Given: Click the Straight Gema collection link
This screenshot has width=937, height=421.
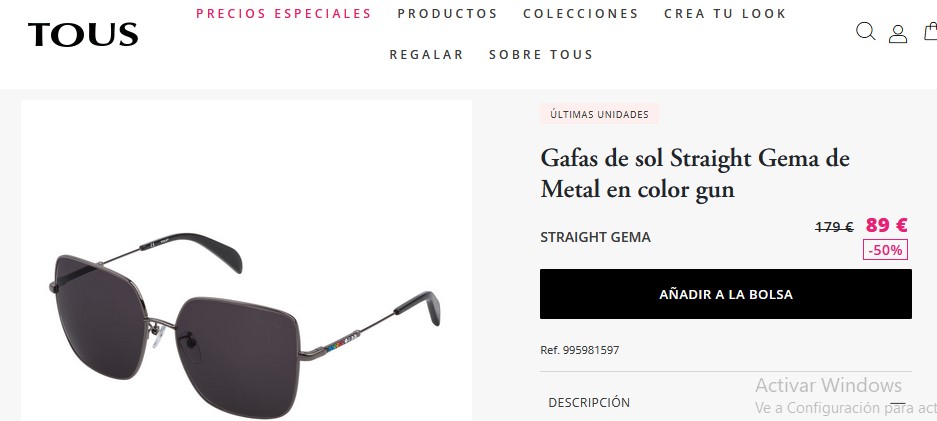Looking at the screenshot, I should [595, 237].
